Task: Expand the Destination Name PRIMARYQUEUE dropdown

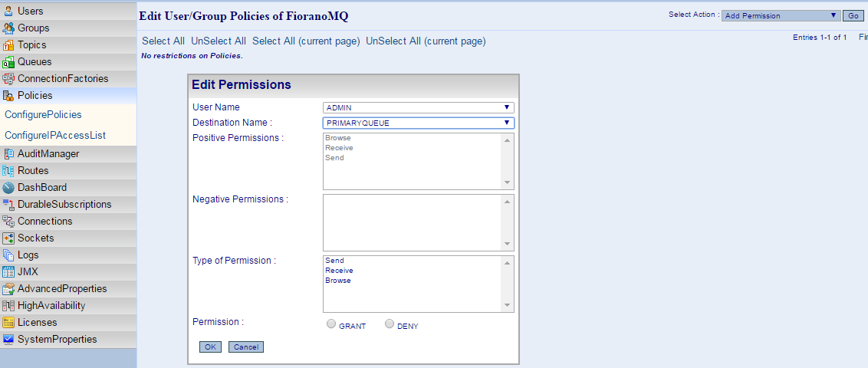Action: [x=419, y=123]
